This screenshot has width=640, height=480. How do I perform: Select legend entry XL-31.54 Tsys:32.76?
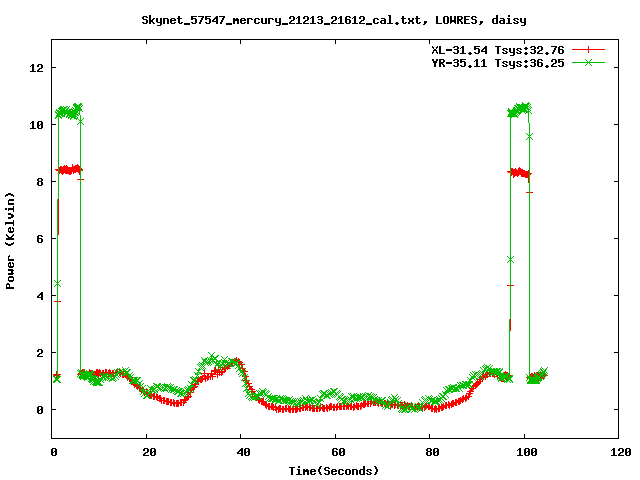(498, 50)
